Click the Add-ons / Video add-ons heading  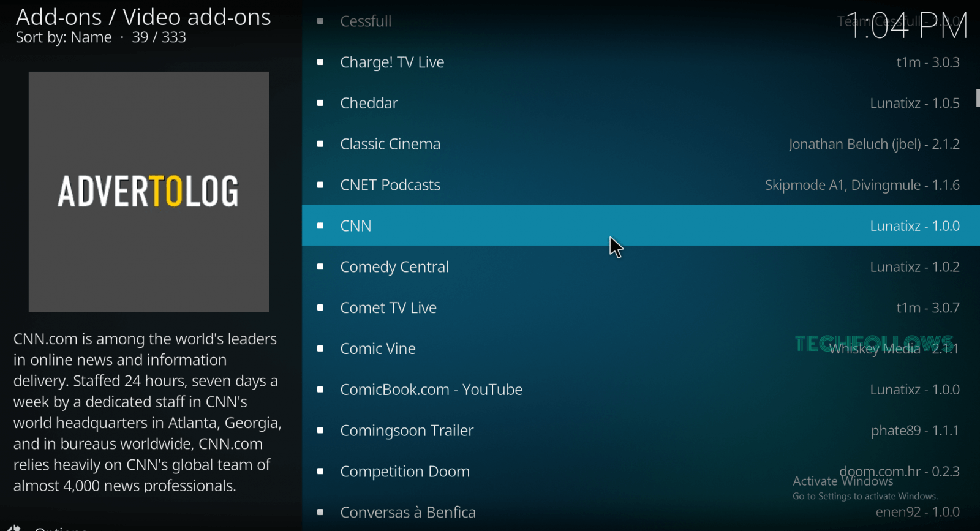pos(143,17)
